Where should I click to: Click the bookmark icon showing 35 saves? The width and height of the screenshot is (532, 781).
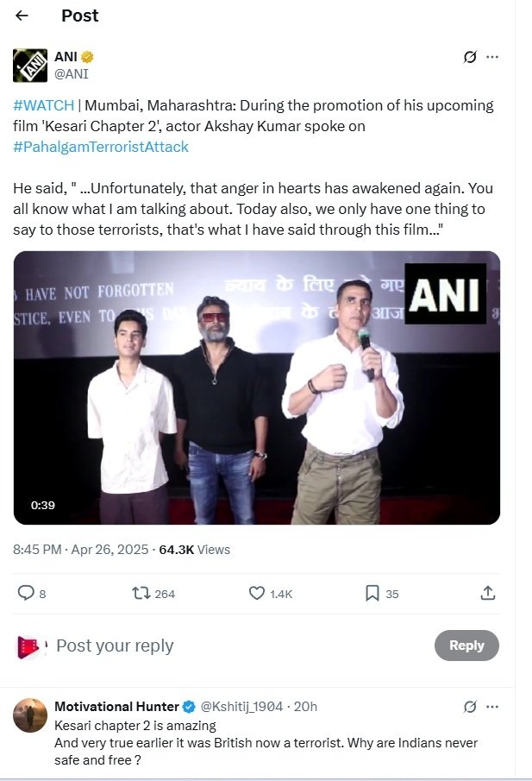[372, 593]
